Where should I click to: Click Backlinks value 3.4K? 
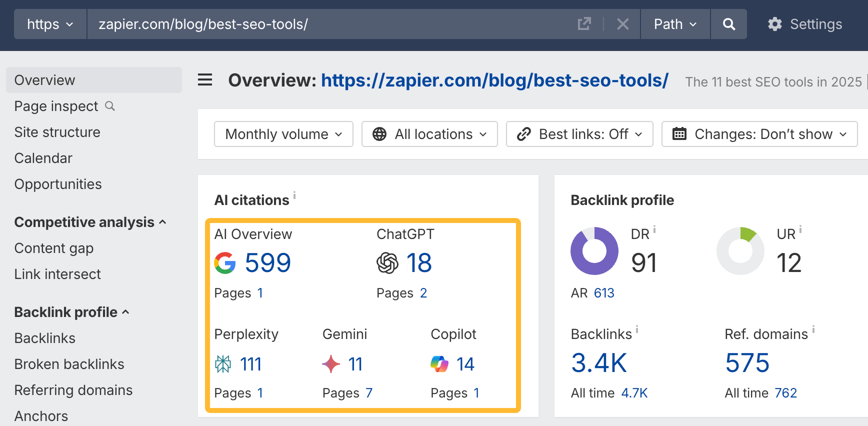(x=599, y=363)
